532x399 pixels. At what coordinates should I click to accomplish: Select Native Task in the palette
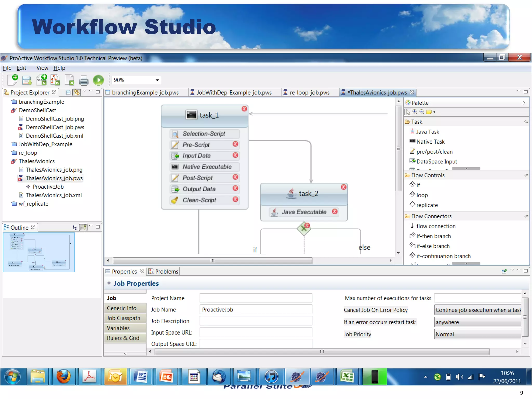(x=430, y=142)
